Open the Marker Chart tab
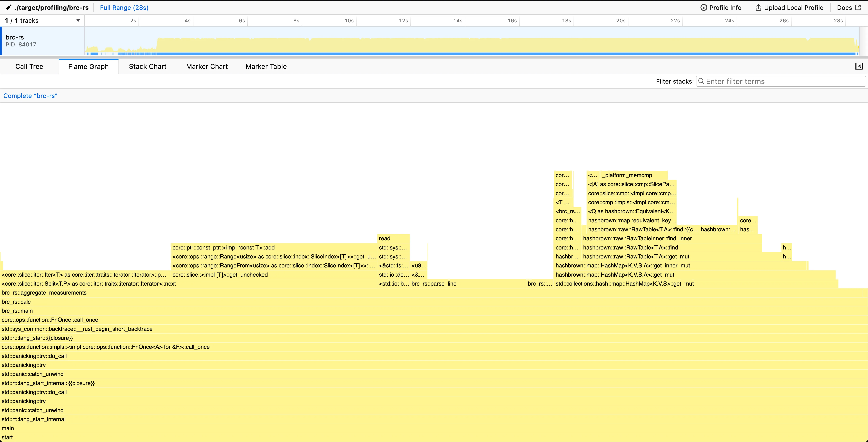Screen dimensions: 868x442 click(206, 66)
